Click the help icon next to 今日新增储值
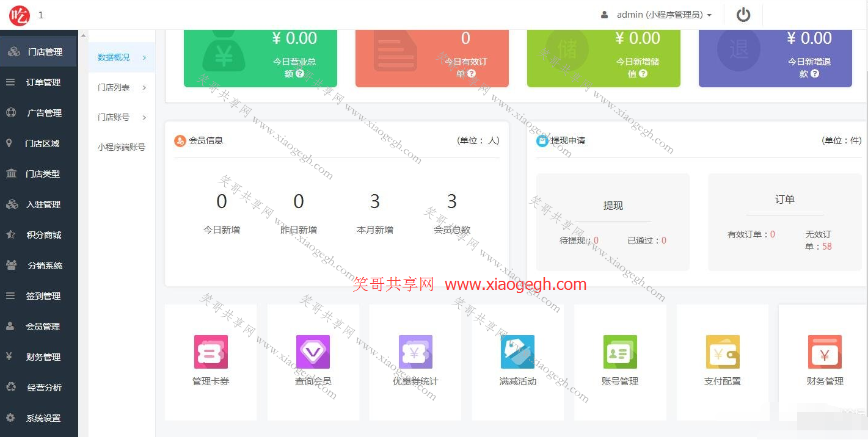The width and height of the screenshot is (868, 448). pos(643,73)
